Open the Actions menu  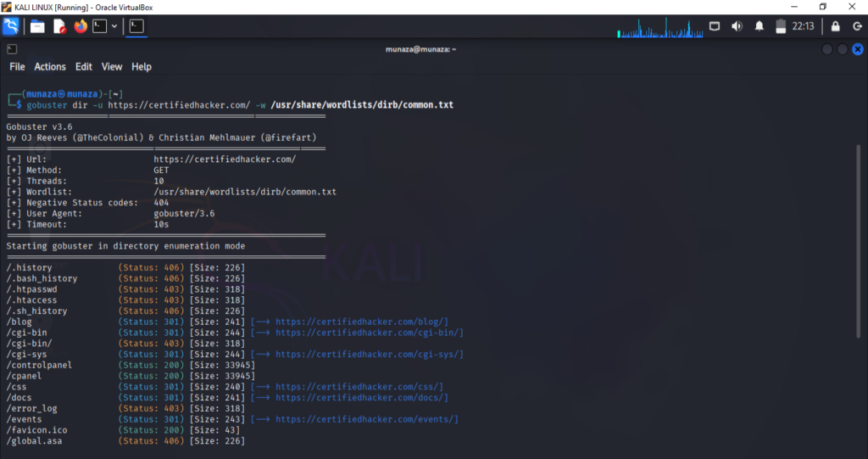click(50, 66)
